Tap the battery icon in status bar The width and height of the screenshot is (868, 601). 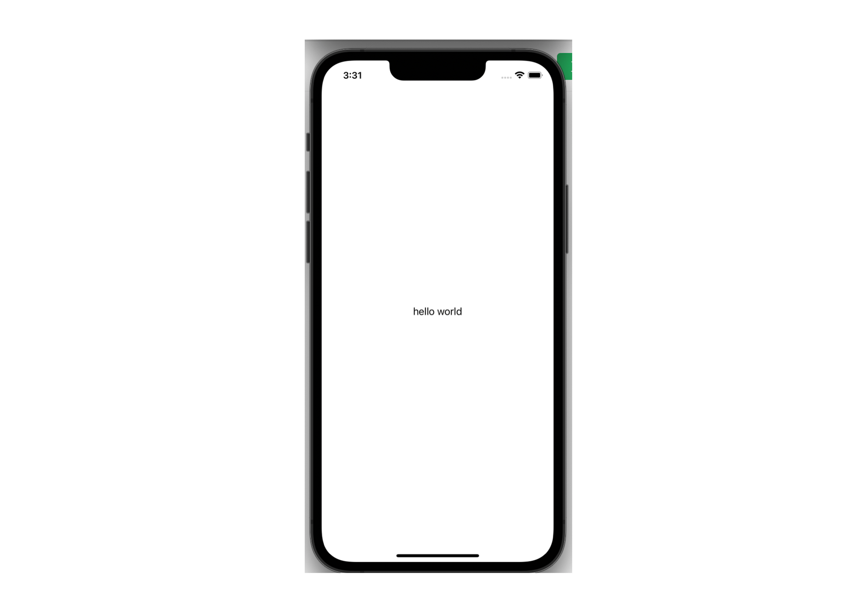(x=533, y=75)
